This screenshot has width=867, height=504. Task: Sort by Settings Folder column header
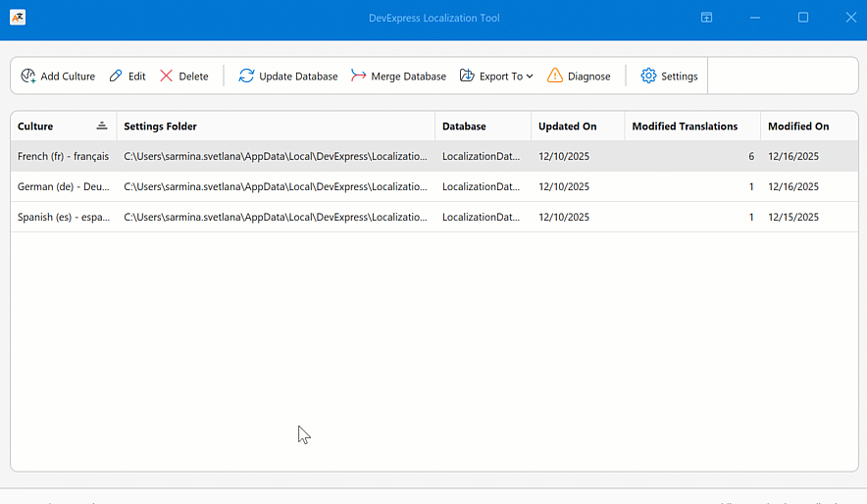pos(276,126)
